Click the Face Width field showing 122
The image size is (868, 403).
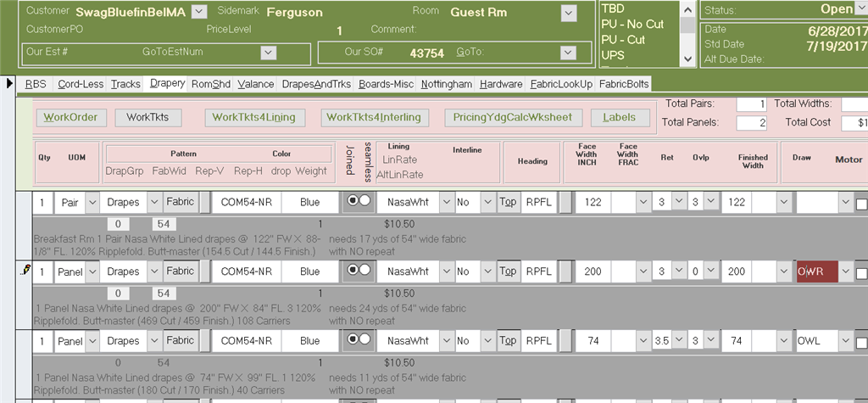coord(593,202)
